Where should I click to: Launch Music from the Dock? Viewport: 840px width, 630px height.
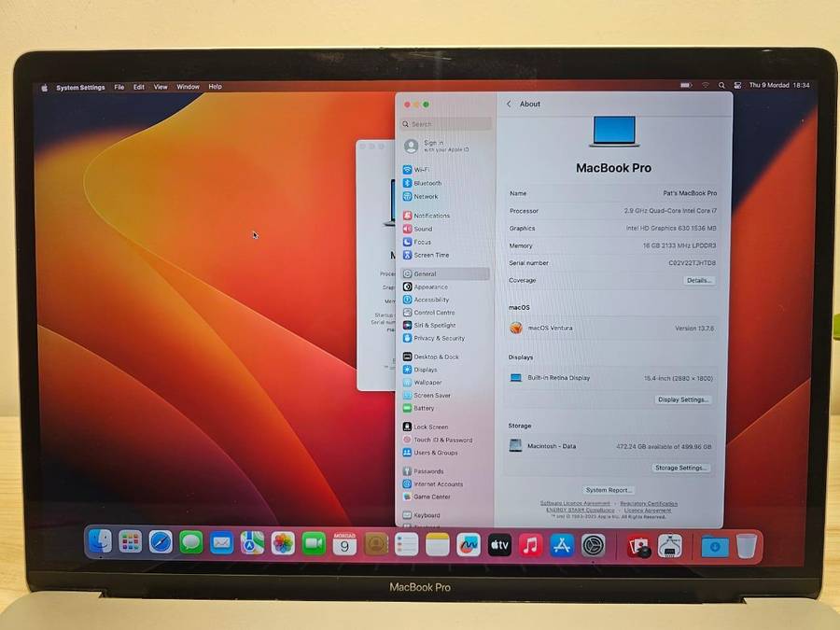529,546
